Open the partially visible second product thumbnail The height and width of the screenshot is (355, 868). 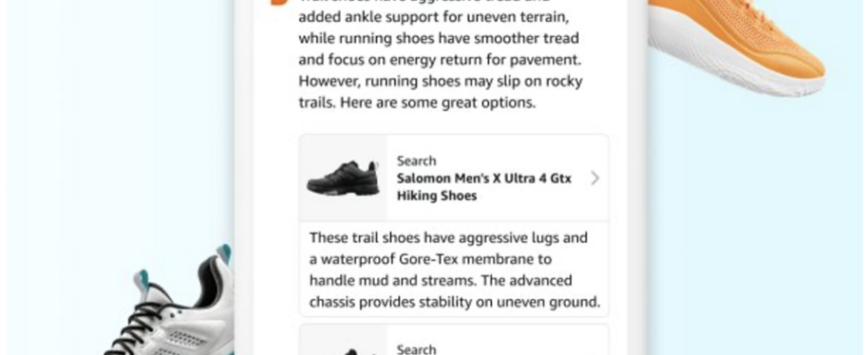343,351
